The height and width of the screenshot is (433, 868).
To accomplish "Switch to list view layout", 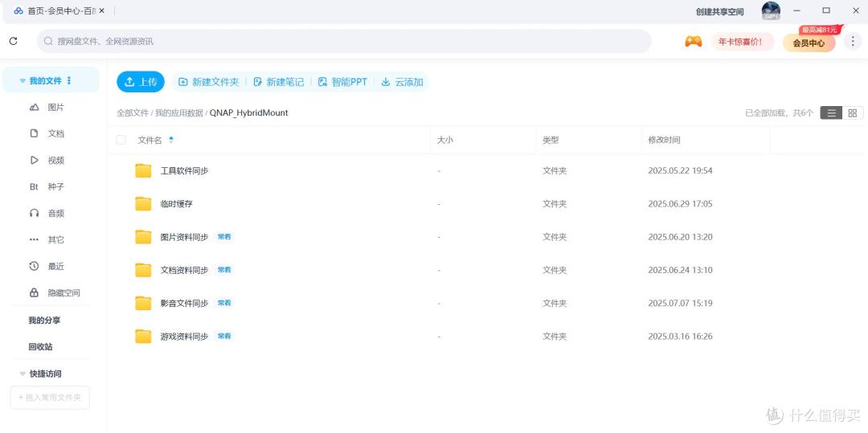I will point(831,112).
